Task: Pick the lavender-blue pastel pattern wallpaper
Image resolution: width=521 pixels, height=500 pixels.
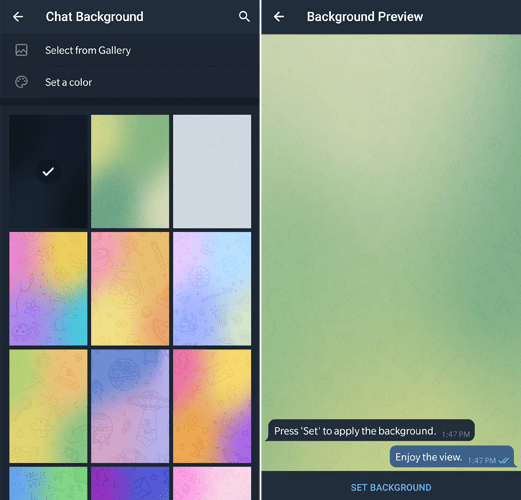Action: 212,289
